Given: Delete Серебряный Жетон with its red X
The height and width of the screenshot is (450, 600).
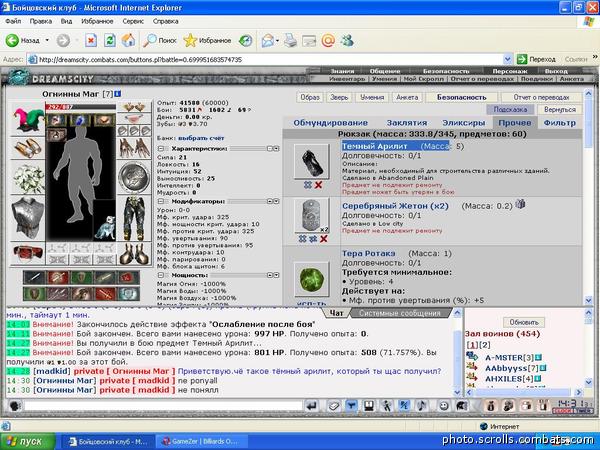Looking at the screenshot, I should [323, 239].
